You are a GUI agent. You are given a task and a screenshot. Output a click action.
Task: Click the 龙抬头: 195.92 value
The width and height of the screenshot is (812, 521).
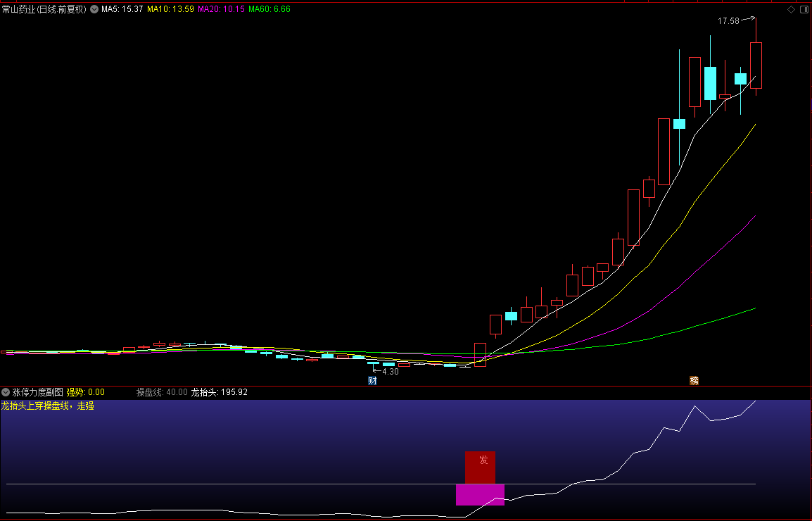point(219,392)
